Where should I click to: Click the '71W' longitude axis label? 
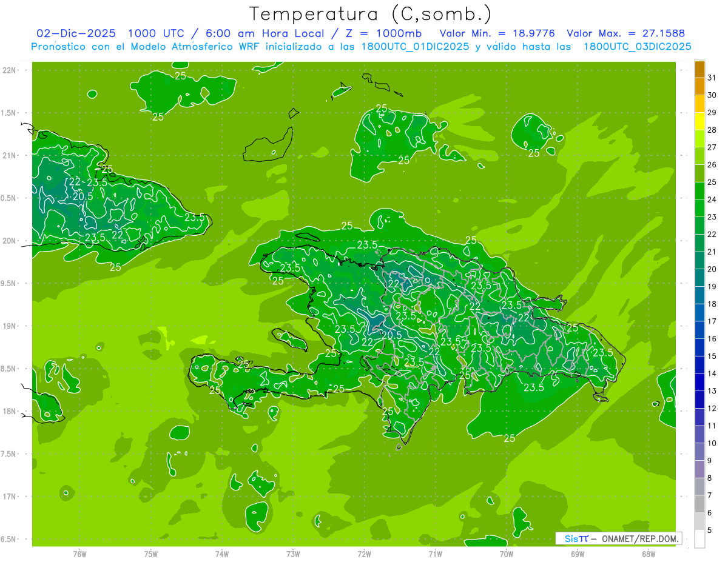click(x=435, y=554)
